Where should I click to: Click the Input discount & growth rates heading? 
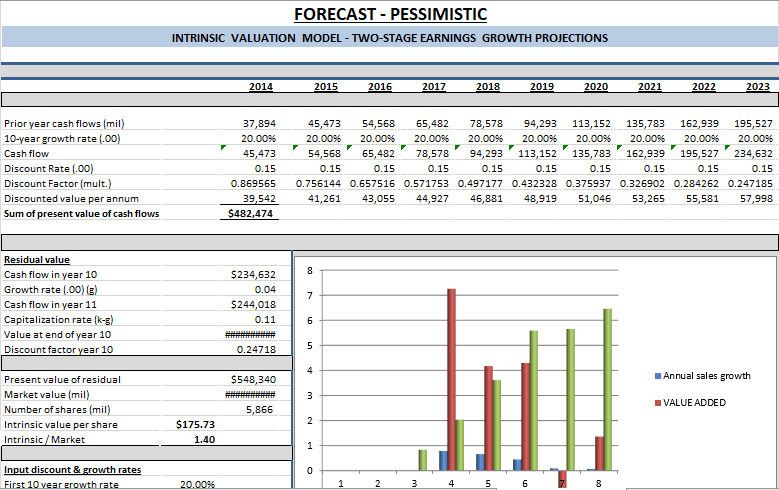click(x=73, y=470)
